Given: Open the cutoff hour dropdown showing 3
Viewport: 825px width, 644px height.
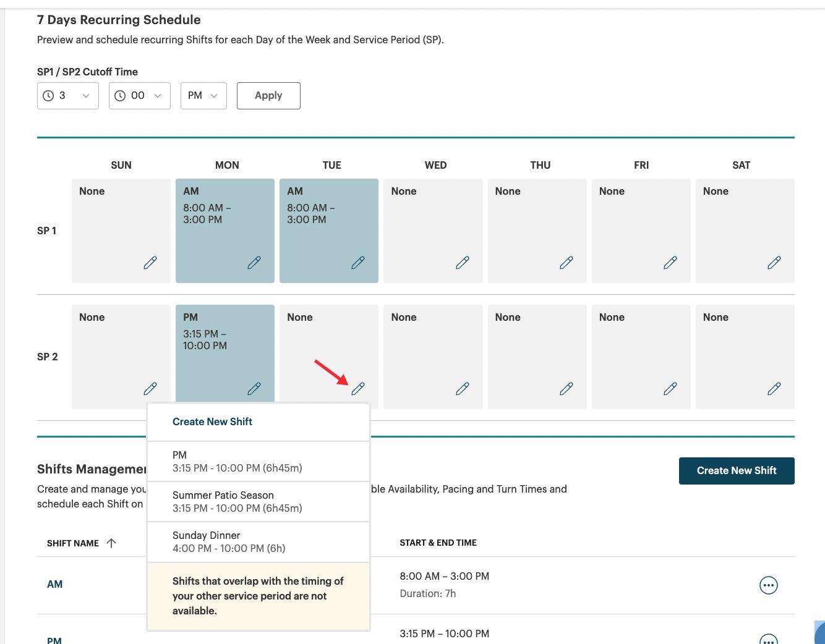Looking at the screenshot, I should [67, 95].
